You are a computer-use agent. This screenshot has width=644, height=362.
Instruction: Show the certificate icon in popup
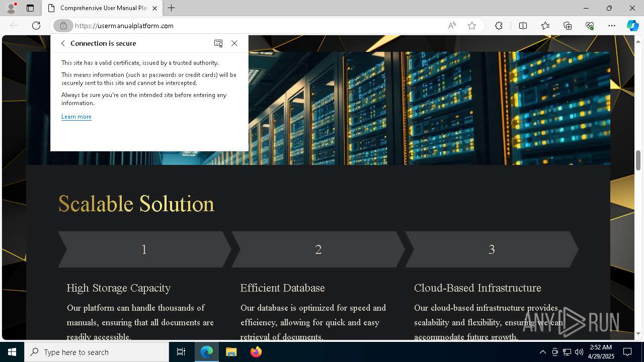(218, 43)
